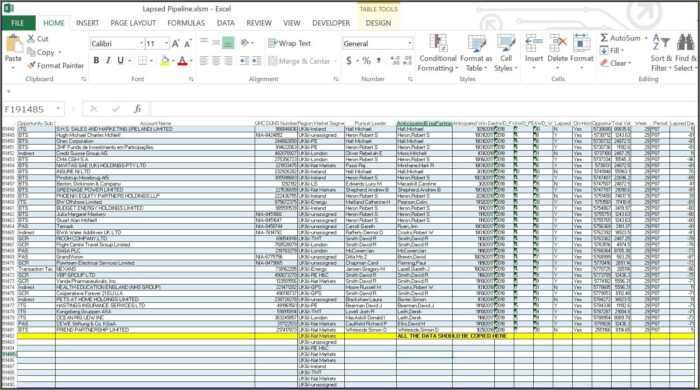Open Font group dialog launcher
This screenshot has width=700, height=390.
tap(191, 79)
